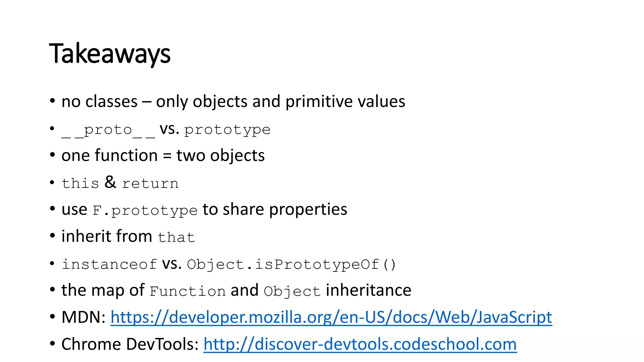
Task: Click the code word 'that'
Action: click(x=176, y=238)
